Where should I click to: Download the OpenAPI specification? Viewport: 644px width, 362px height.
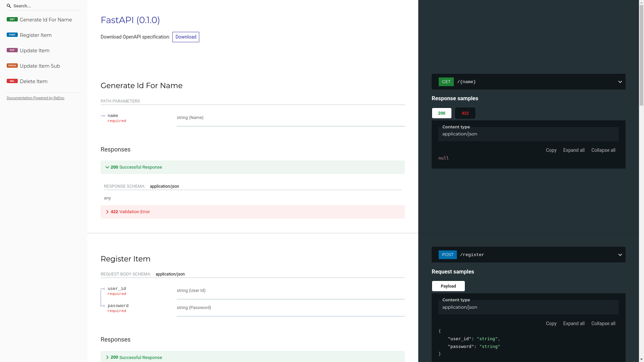coord(185,37)
